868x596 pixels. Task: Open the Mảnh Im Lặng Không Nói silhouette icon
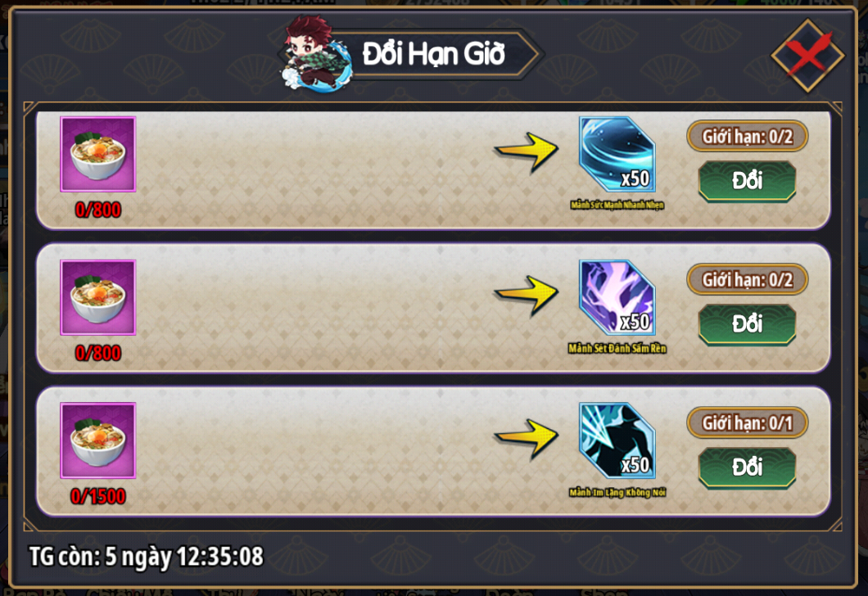[x=617, y=440]
